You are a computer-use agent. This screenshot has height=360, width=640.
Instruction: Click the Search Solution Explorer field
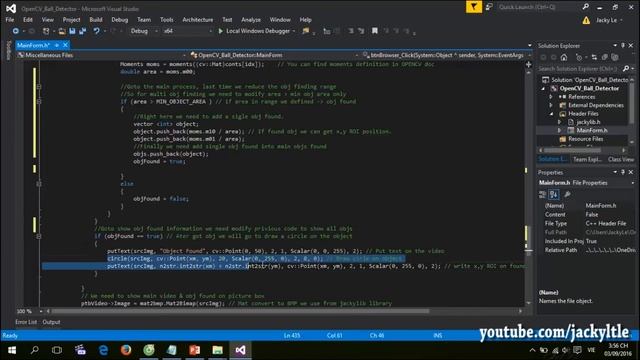click(579, 69)
